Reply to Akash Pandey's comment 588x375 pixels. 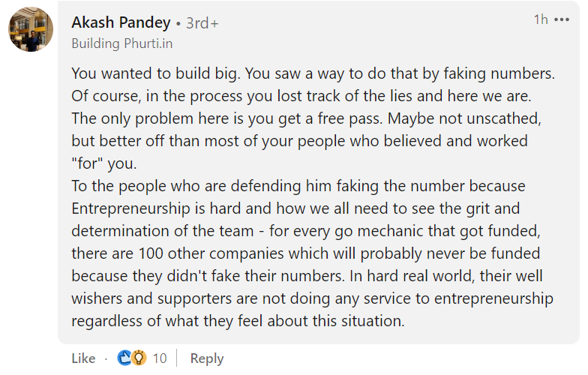[x=207, y=358]
